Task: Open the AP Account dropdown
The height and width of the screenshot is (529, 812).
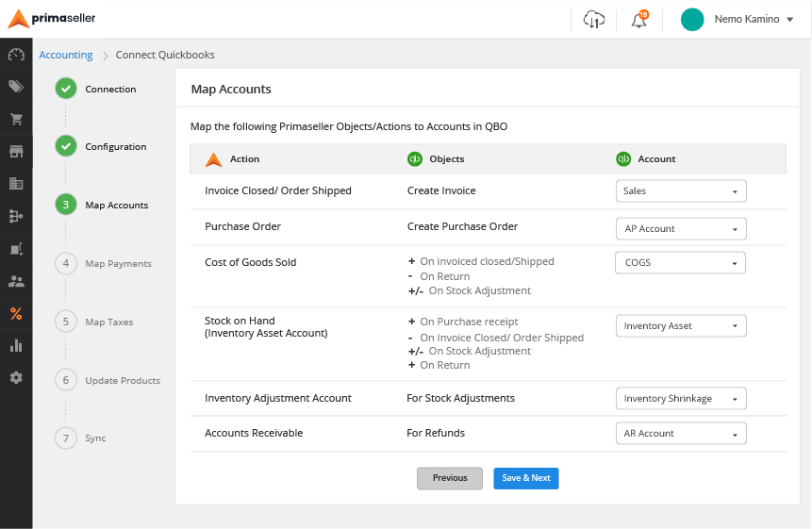Action: (x=681, y=229)
